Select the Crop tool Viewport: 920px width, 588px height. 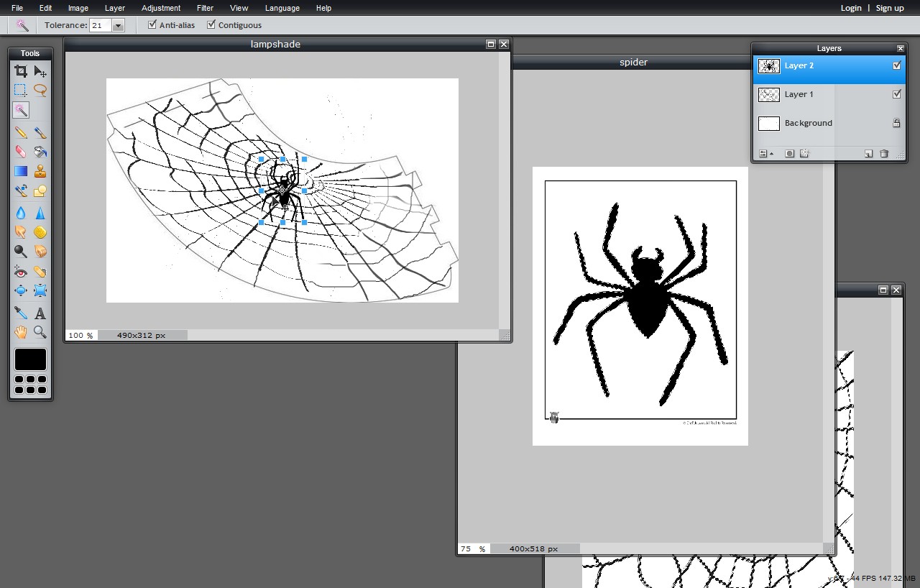tap(21, 70)
